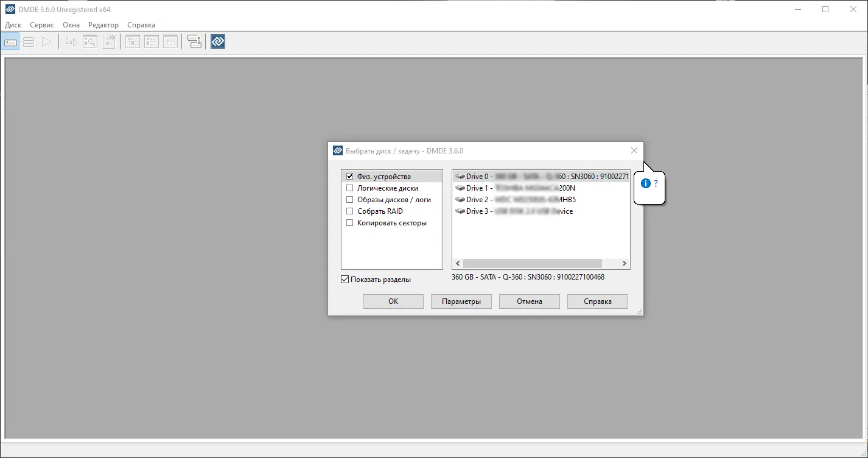The image size is (868, 458).
Task: Click the blue DMDE logo toolbar icon
Action: [218, 41]
